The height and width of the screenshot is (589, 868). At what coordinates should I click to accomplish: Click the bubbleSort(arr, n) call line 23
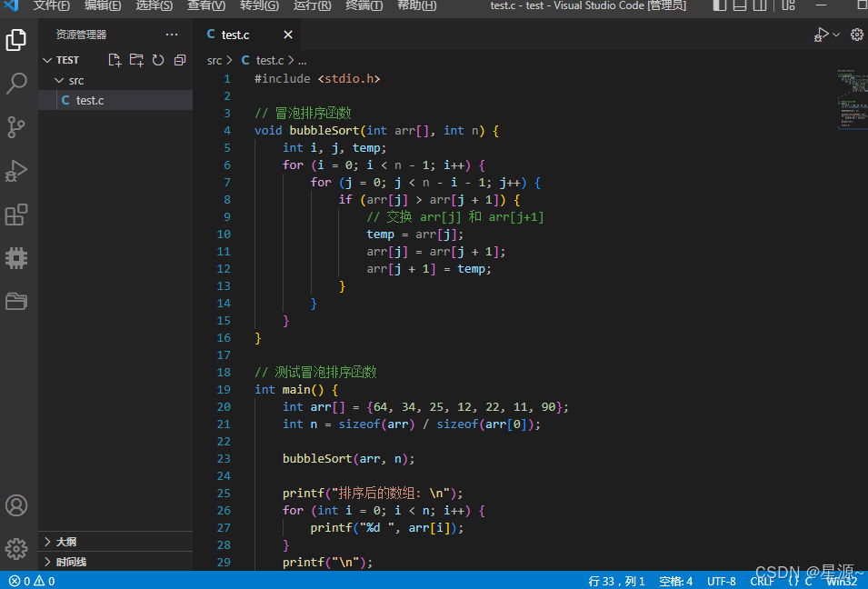349,458
